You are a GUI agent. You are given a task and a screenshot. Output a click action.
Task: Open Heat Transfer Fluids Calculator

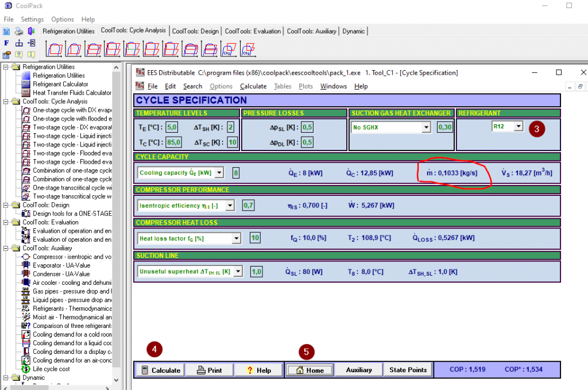72,92
